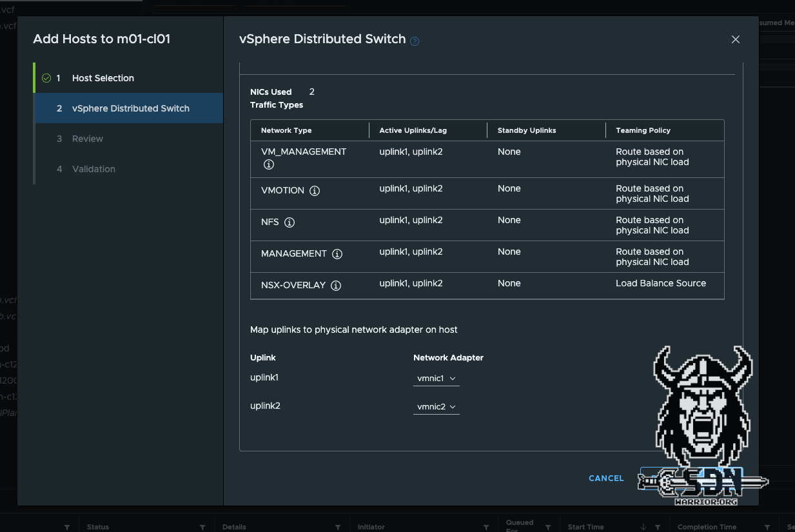Viewport: 795px width, 532px height.
Task: Open the uplink2 vmnic2 dropdown
Action: pyautogui.click(x=437, y=407)
